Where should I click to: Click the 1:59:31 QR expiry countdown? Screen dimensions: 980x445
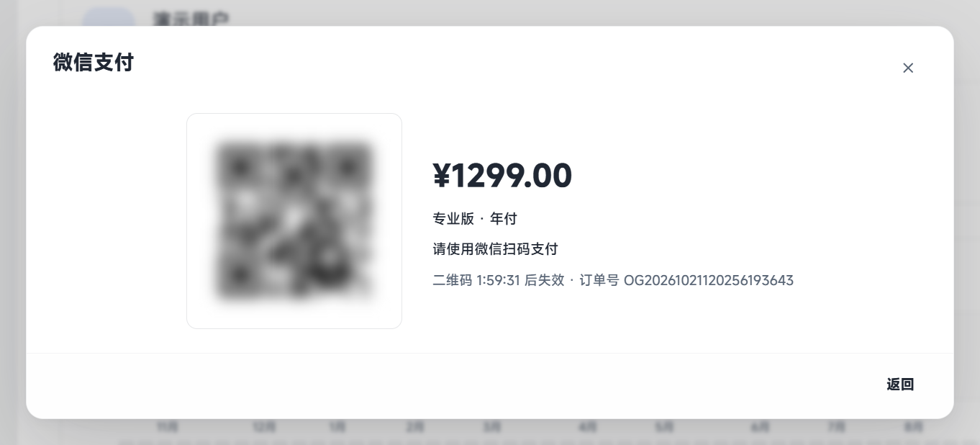click(498, 280)
